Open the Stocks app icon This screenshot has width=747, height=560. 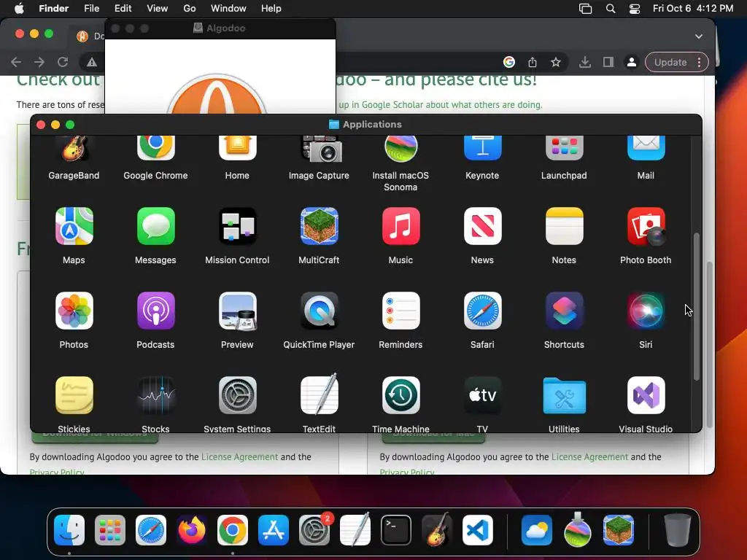point(156,395)
